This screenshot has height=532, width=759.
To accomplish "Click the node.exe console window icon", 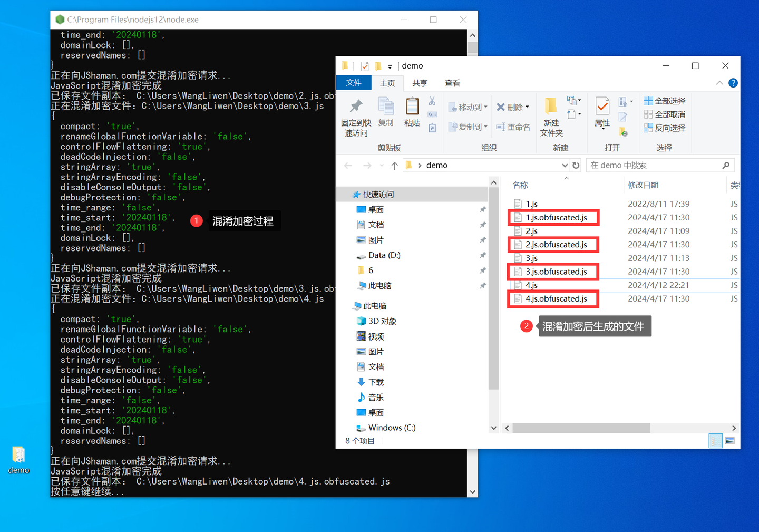I will (60, 20).
